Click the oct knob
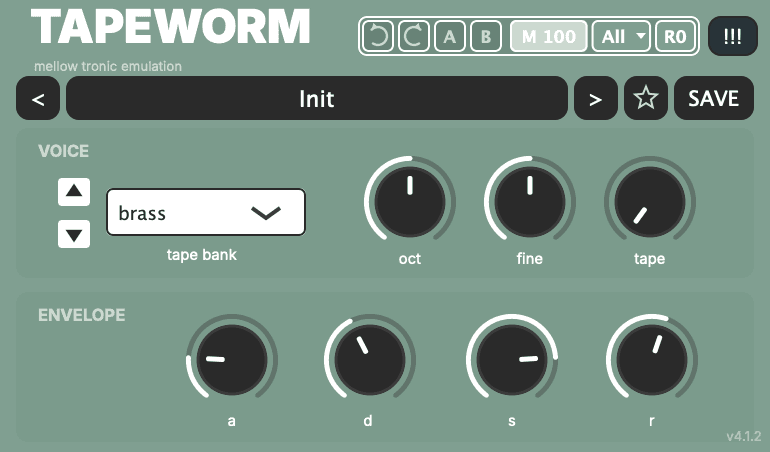770x452 pixels. pos(410,201)
